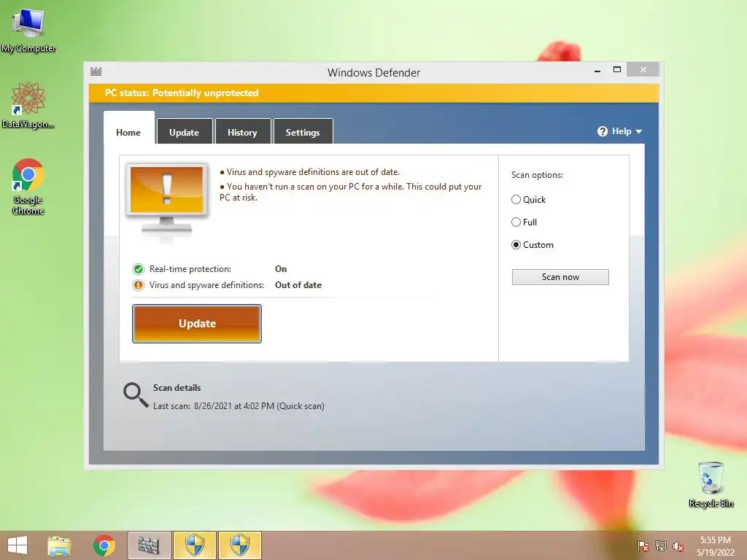Click the Windows Defender title bar icon
This screenshot has height=560, width=747.
click(96, 72)
